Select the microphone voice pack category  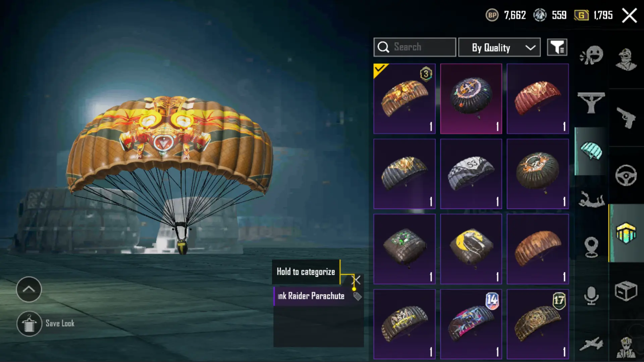click(x=591, y=296)
